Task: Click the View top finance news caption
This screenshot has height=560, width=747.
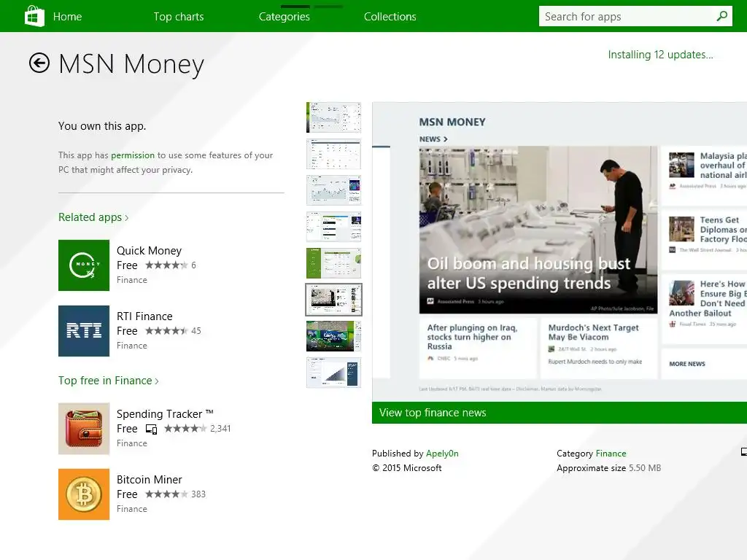Action: coord(433,413)
